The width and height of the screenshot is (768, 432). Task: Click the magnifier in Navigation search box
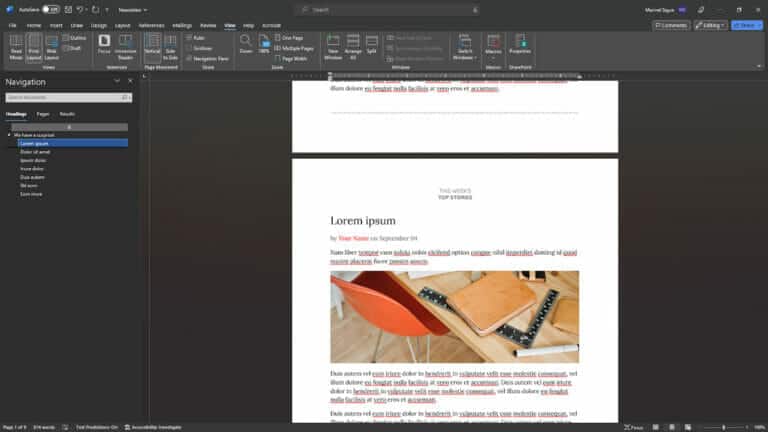[x=125, y=97]
